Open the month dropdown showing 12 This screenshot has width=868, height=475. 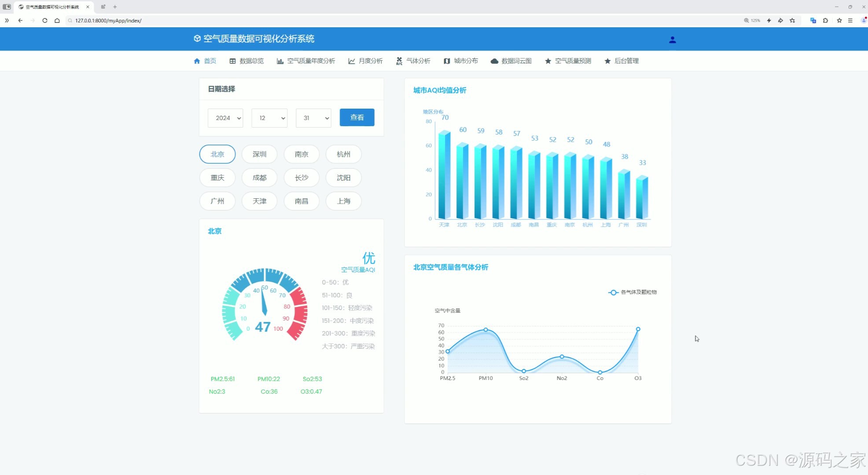(269, 118)
